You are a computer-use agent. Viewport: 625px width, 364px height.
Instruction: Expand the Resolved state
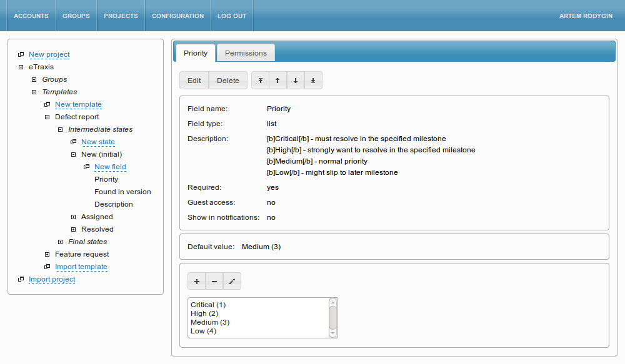pos(74,229)
